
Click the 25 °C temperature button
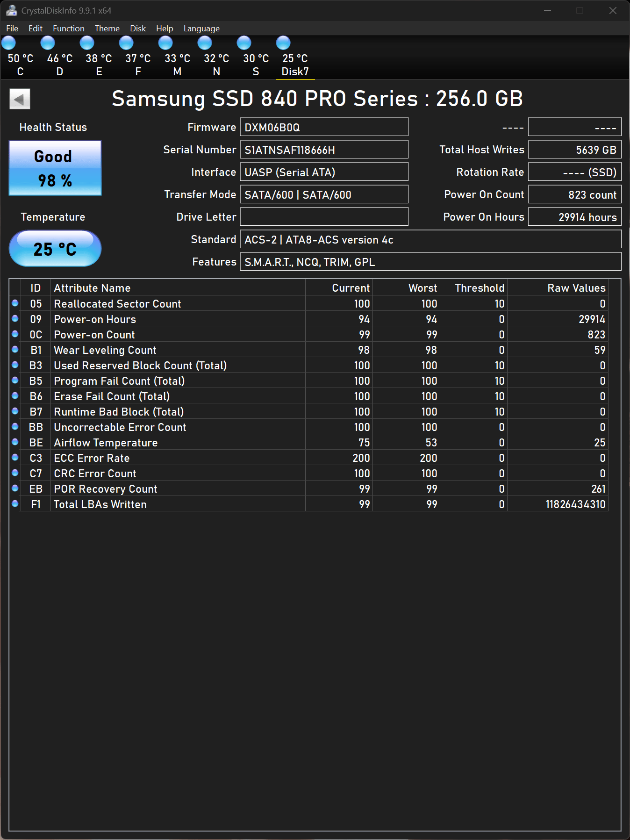(55, 249)
